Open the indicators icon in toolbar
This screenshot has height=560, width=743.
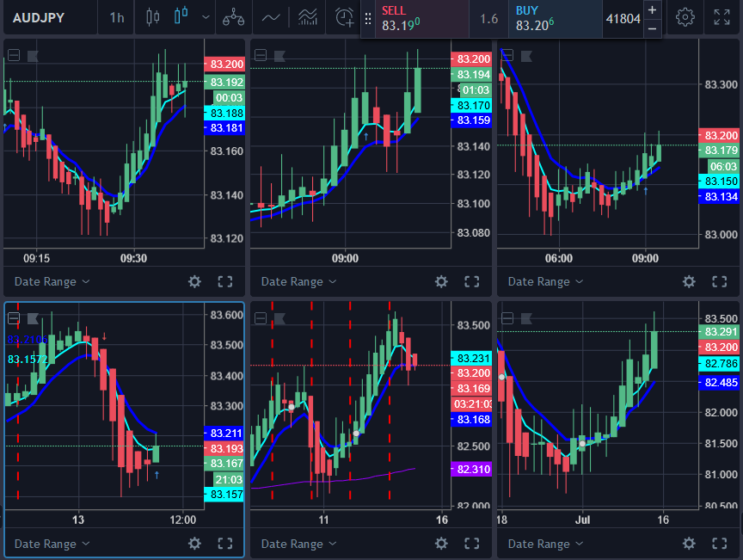tap(307, 17)
